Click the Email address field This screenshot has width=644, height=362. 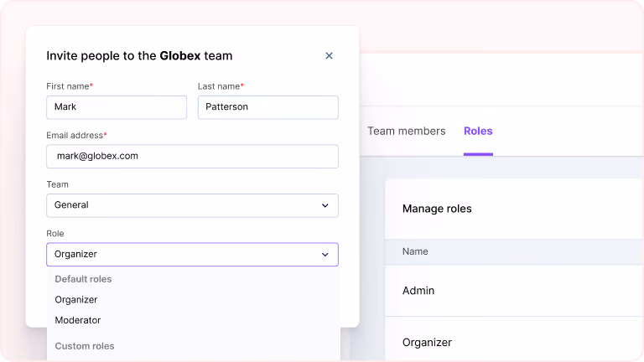pyautogui.click(x=192, y=157)
